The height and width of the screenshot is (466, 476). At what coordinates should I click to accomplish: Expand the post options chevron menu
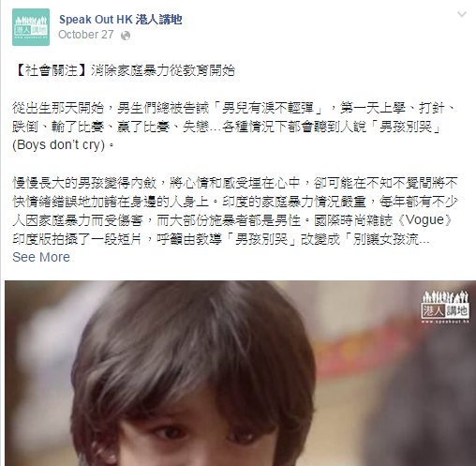coord(462,14)
